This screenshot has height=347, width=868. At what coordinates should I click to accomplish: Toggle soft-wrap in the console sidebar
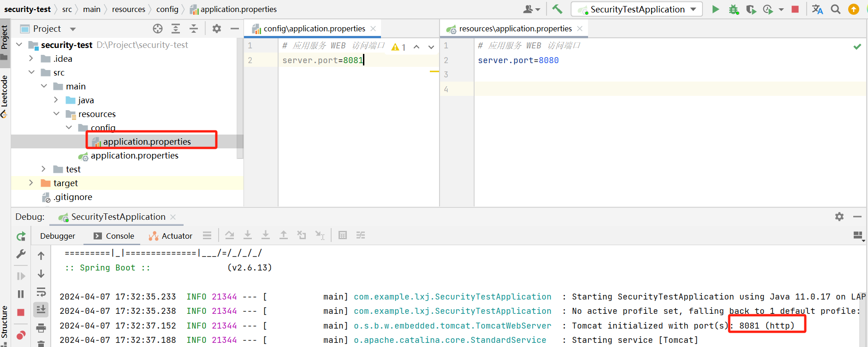coord(41,292)
